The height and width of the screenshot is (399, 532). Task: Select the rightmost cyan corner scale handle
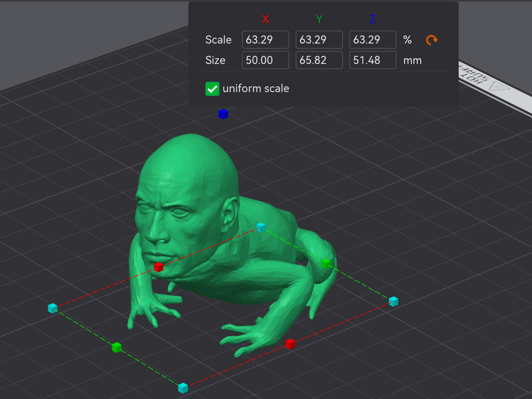393,301
